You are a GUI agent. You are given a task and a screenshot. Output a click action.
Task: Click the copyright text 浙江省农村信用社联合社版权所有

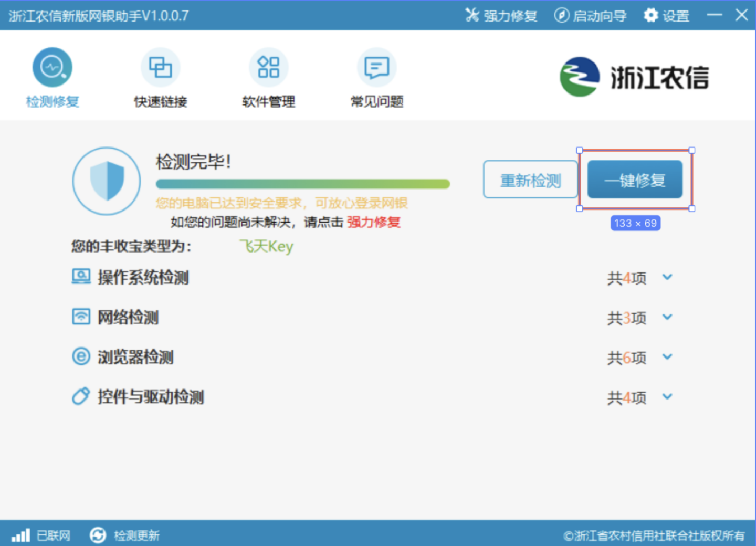(x=654, y=535)
